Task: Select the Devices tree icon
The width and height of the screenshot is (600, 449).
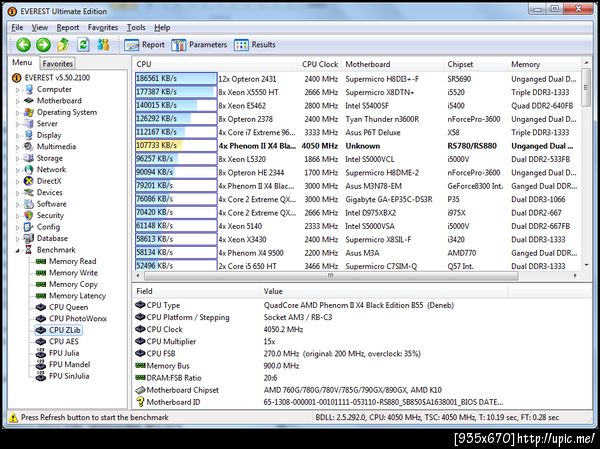Action: coord(29,193)
